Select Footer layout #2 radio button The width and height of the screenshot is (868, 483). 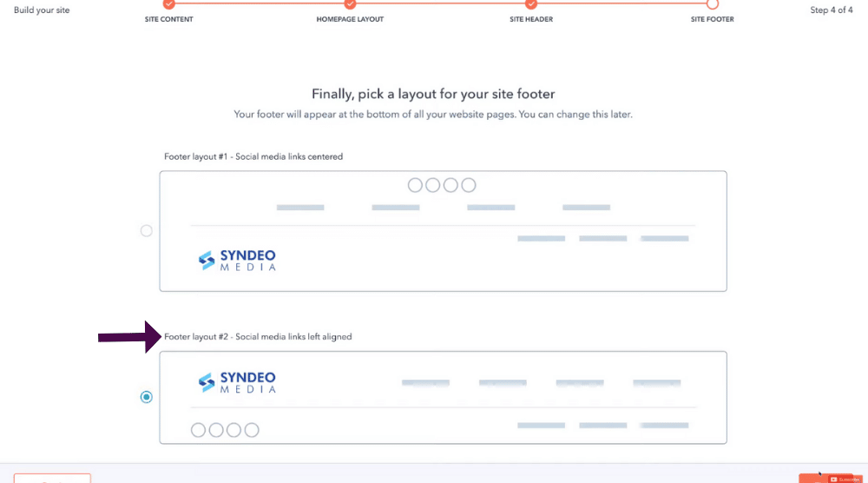(x=146, y=397)
